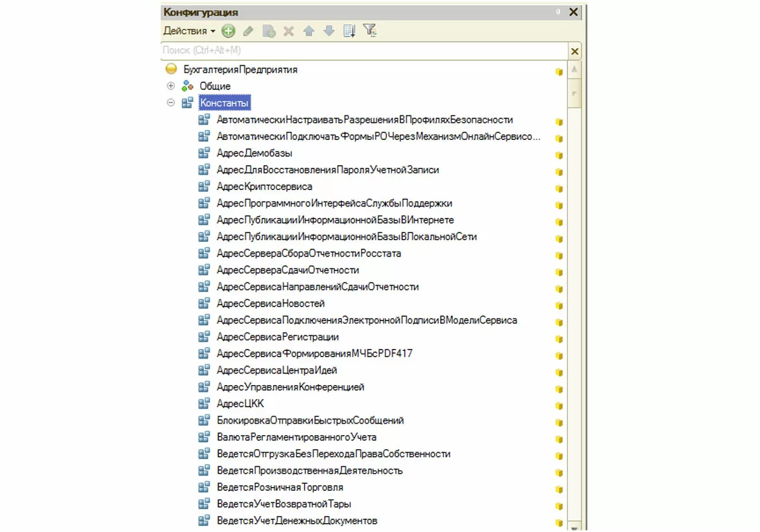Click the yellow support cube in БухгалтерияПредприятия row
Viewport: 760px width, 532px height.
559,72
